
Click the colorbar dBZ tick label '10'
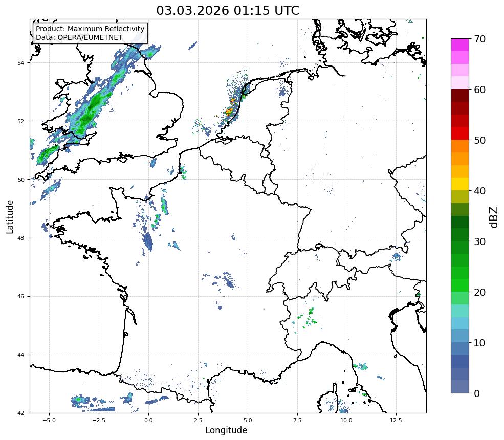pos(479,343)
